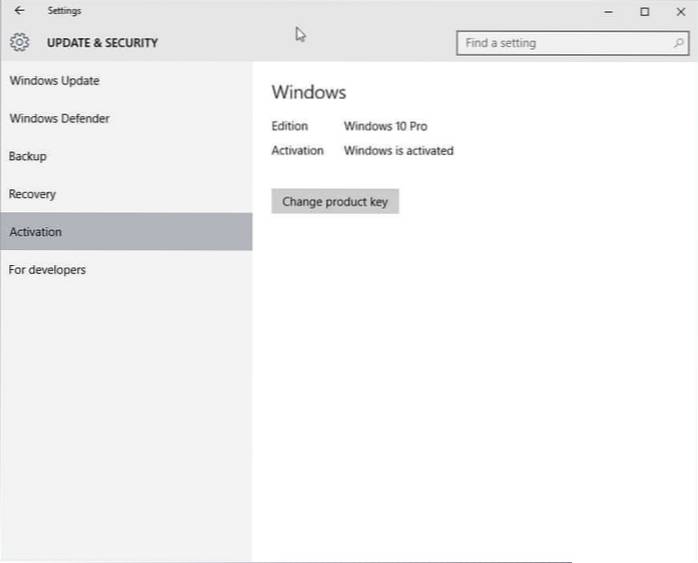698x563 pixels.
Task: Select the Activation sidebar item
Action: pyautogui.click(x=36, y=232)
